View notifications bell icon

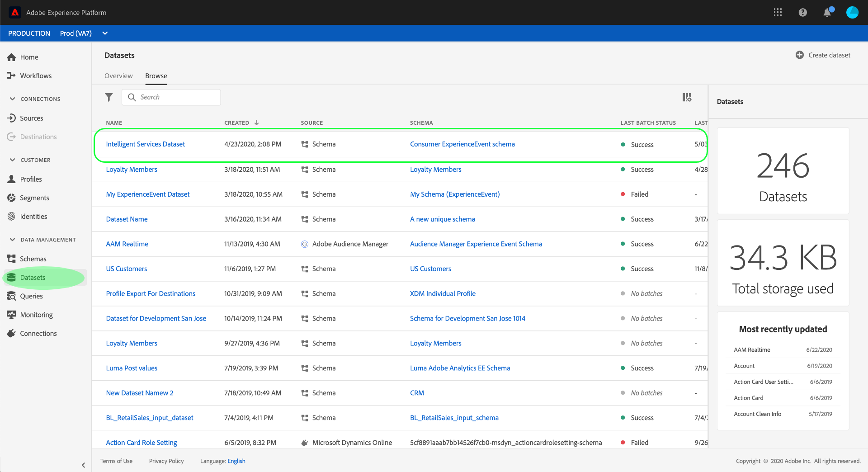[827, 12]
